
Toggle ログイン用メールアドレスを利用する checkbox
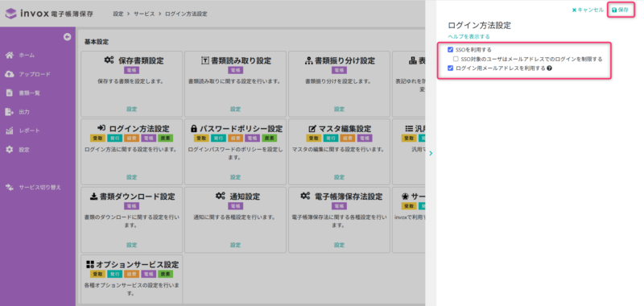[451, 68]
